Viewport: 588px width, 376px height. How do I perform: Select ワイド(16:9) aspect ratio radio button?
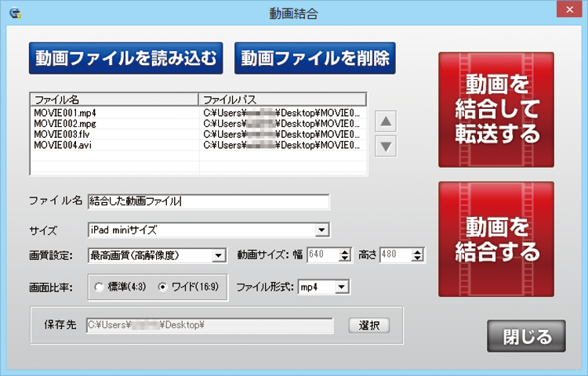click(x=163, y=287)
